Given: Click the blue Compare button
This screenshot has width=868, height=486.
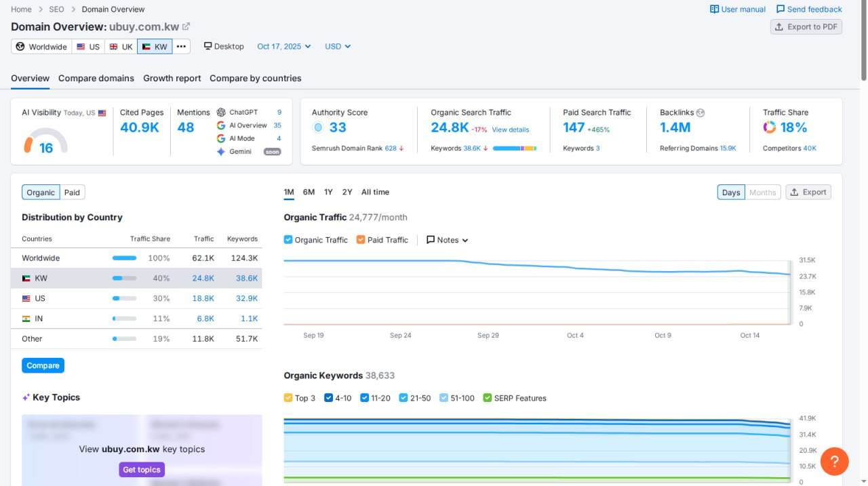Looking at the screenshot, I should 43,365.
